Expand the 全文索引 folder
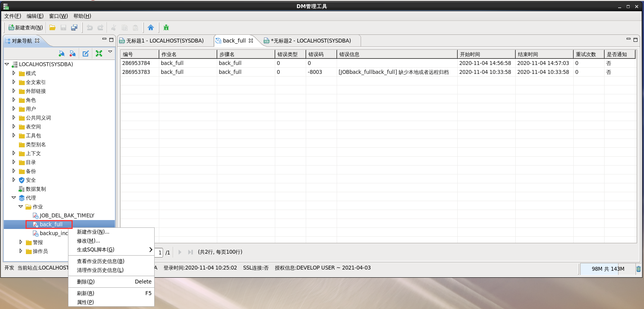The height and width of the screenshot is (309, 644). 14,82
